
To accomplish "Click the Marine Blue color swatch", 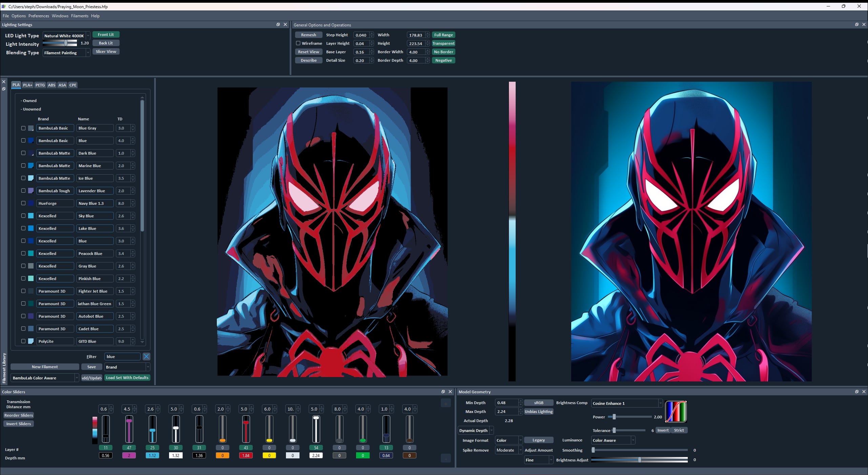I will click(x=31, y=166).
